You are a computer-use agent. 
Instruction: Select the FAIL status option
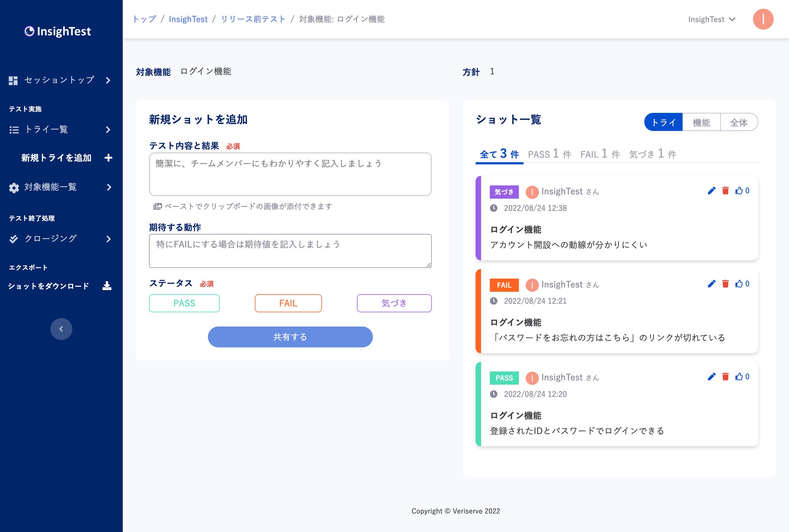tap(288, 303)
